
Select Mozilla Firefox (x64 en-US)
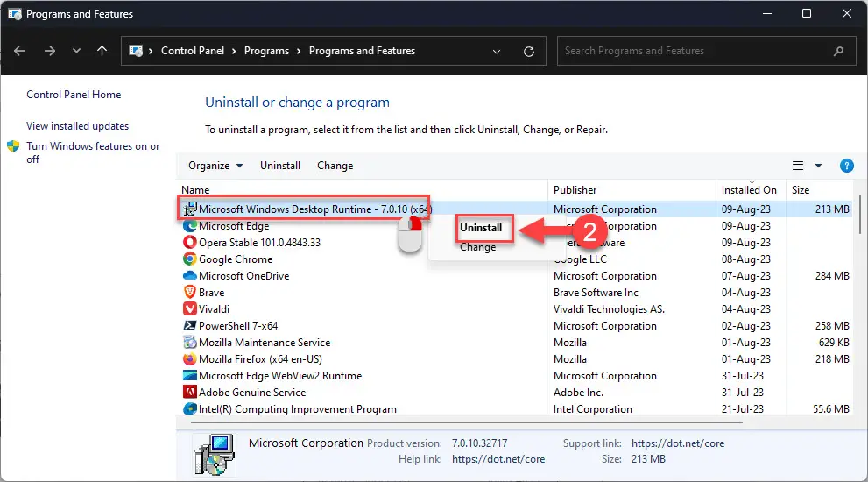click(260, 359)
